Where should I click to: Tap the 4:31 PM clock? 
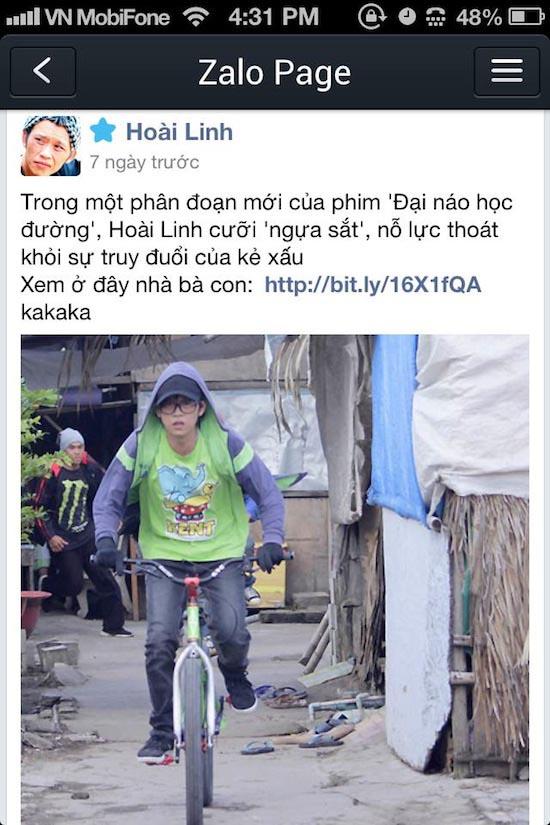274,17
